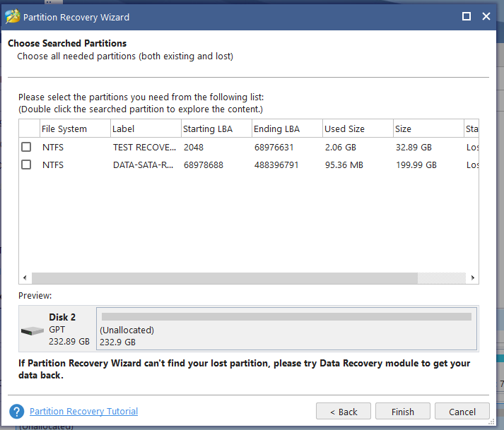
Task: Check the TEST RECOVE... partition checkbox
Action: pos(26,147)
